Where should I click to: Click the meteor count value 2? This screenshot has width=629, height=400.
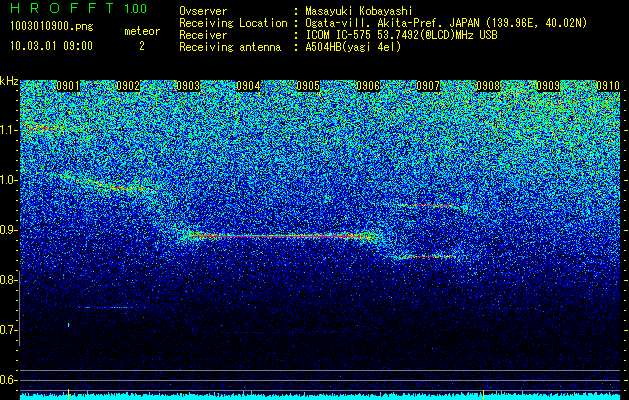pos(142,46)
